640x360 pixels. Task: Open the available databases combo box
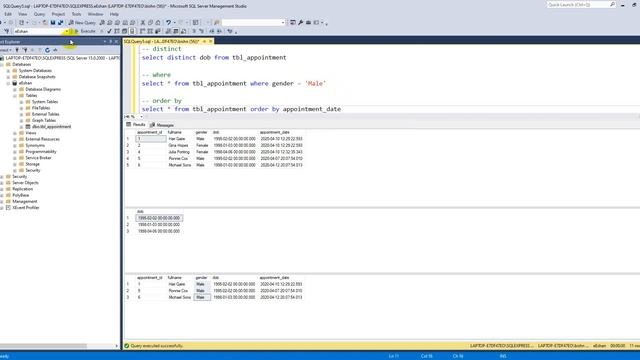(x=41, y=31)
